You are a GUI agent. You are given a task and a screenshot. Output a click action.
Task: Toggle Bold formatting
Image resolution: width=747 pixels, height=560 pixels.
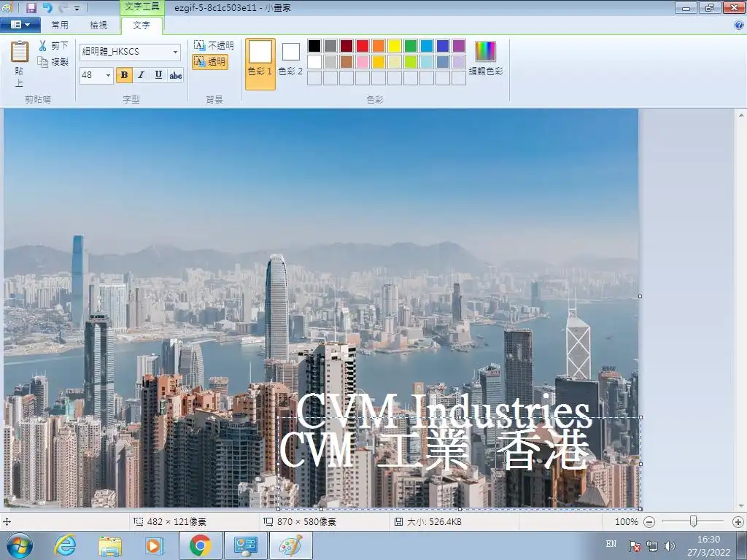[124, 75]
